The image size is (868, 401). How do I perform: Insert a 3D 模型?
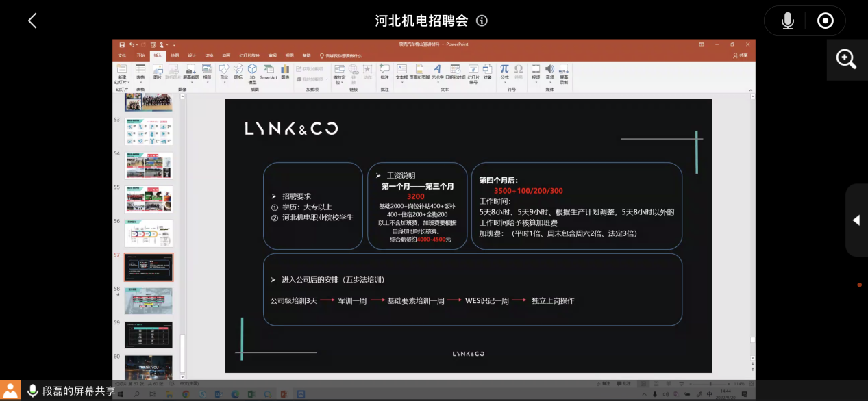(x=252, y=73)
